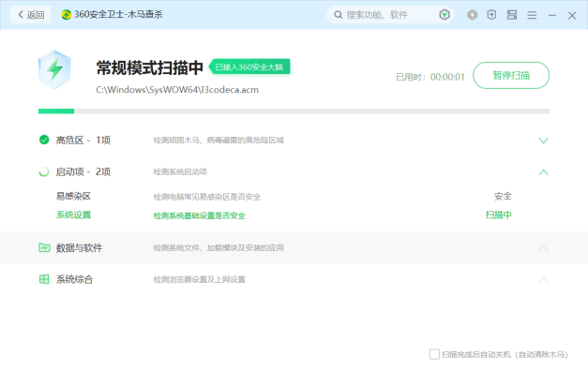Select the 易感染区 sub-item
Image resolution: width=588 pixels, height=370 pixels.
tap(73, 196)
